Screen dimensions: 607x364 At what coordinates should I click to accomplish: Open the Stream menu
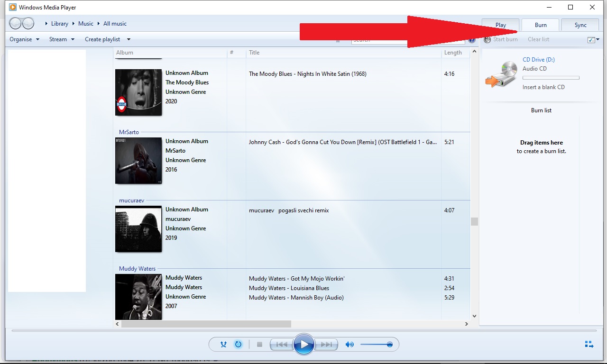pyautogui.click(x=62, y=39)
